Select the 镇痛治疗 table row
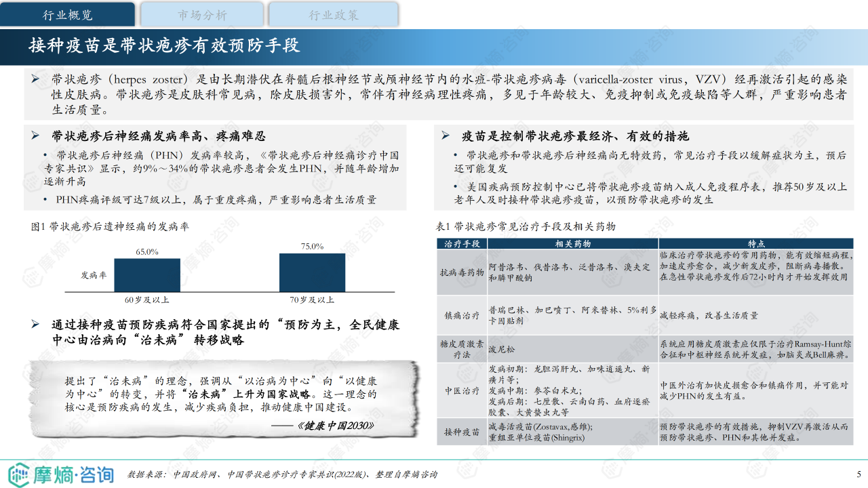This screenshot has height=488, width=868. coord(645,315)
